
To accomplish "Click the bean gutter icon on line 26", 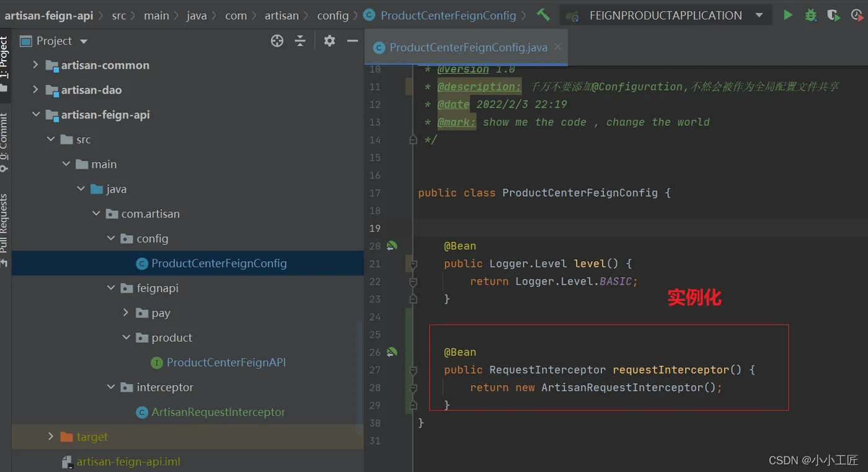I will point(392,352).
